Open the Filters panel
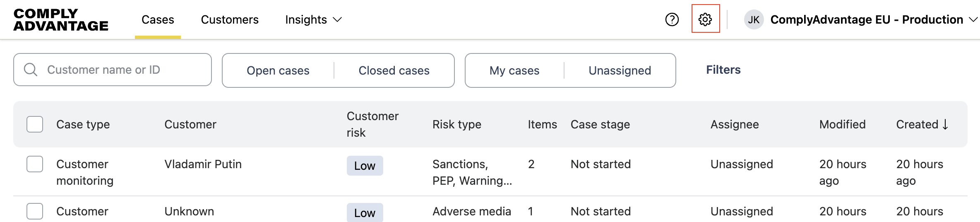Screen dimensions: 980x222 click(x=723, y=70)
